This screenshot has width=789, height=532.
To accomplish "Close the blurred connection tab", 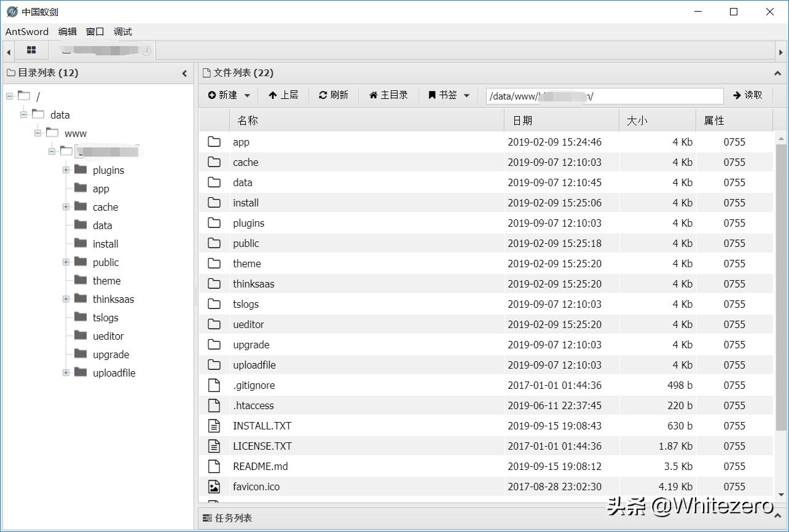I will coord(146,51).
